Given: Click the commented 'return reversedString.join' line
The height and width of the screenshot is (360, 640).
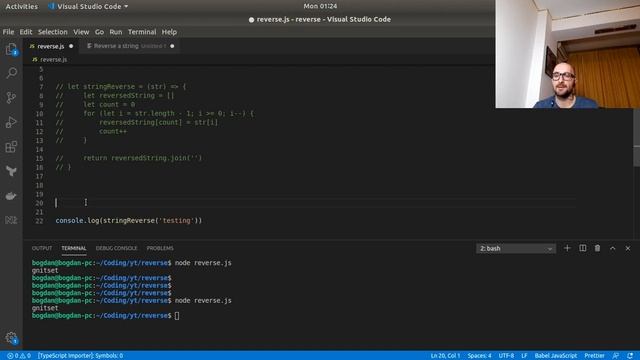Looking at the screenshot, I should [x=129, y=158].
